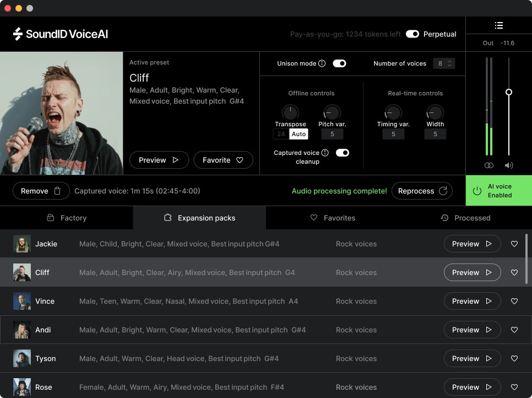Click the output volume slider handle

pos(509,92)
